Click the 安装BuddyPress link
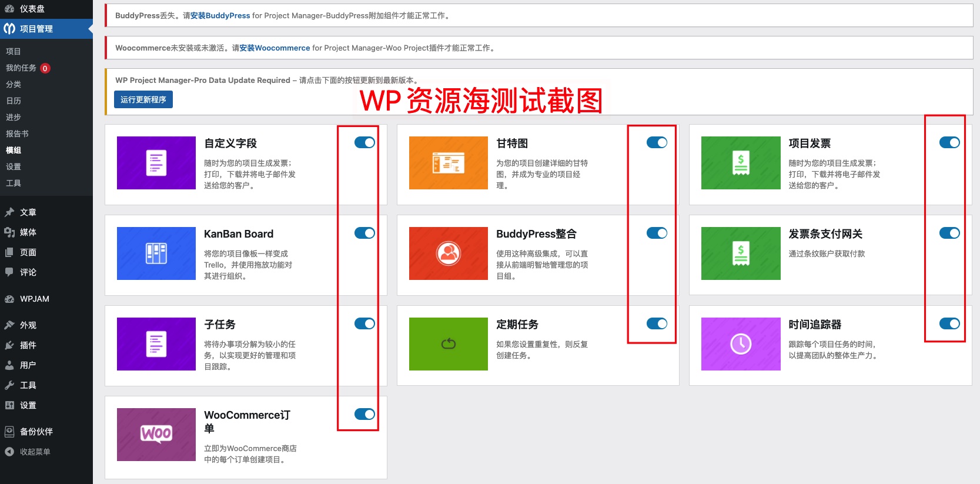The height and width of the screenshot is (484, 980). pyautogui.click(x=220, y=16)
